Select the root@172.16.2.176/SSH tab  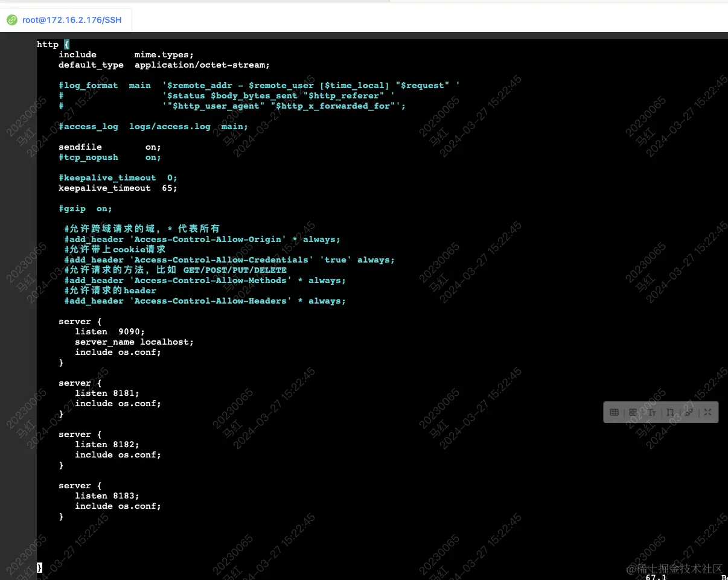click(x=66, y=20)
